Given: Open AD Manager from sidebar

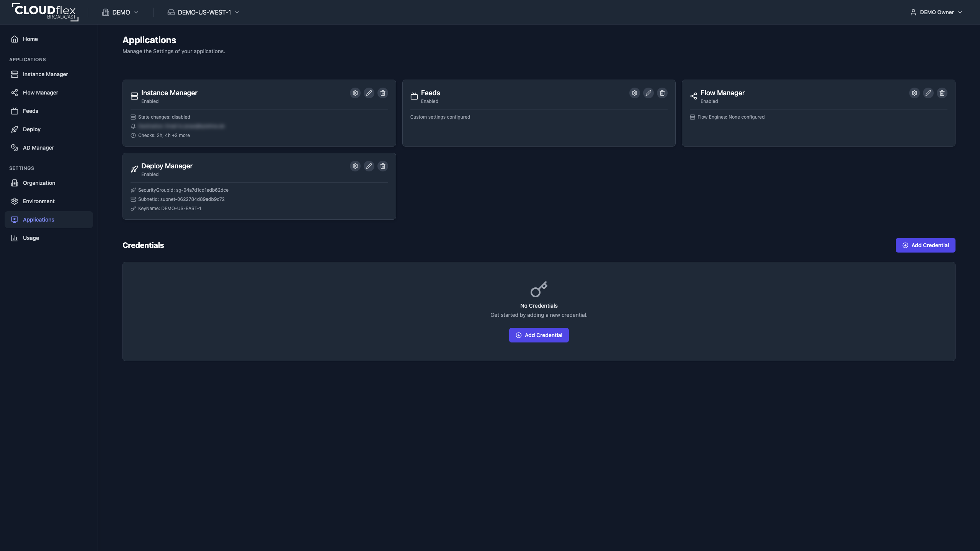Looking at the screenshot, I should tap(49, 148).
